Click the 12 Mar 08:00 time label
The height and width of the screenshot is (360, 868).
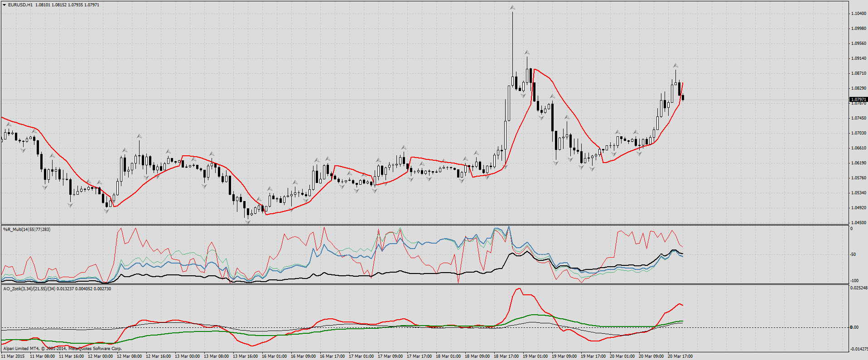129,356
